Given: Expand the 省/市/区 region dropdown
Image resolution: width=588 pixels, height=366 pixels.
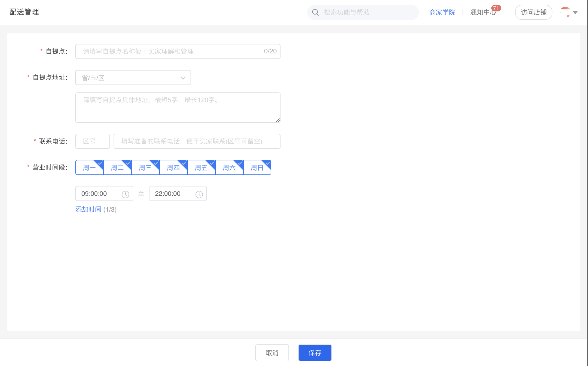Looking at the screenshot, I should 133,78.
